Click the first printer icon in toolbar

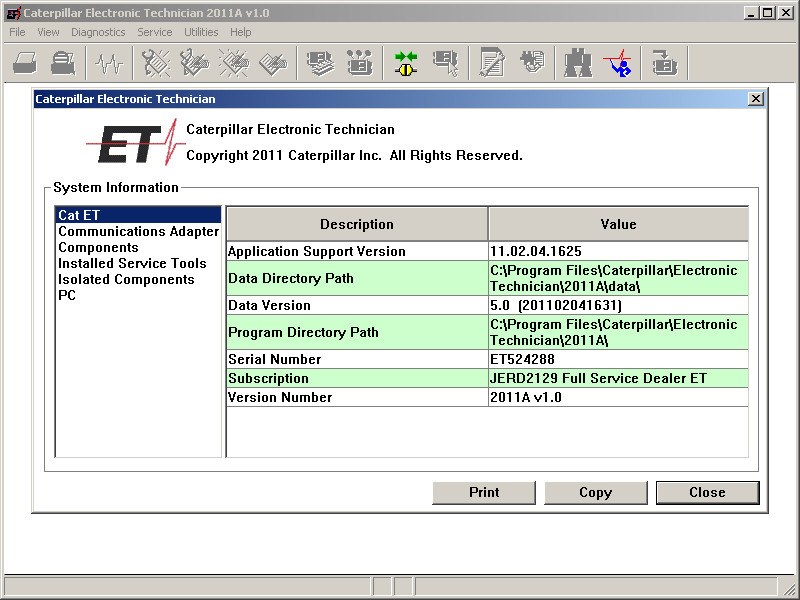tap(24, 63)
